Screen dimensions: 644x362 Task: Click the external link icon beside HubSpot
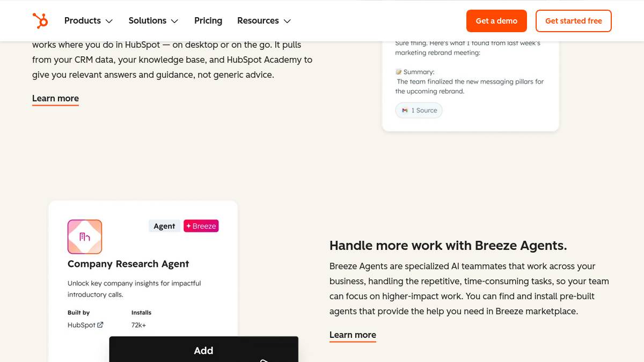[100, 325]
